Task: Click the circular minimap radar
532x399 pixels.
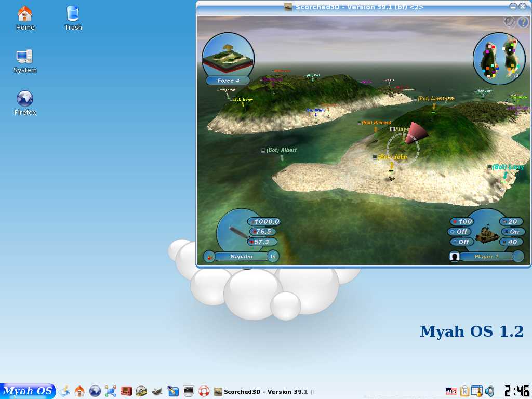Action: pos(499,58)
